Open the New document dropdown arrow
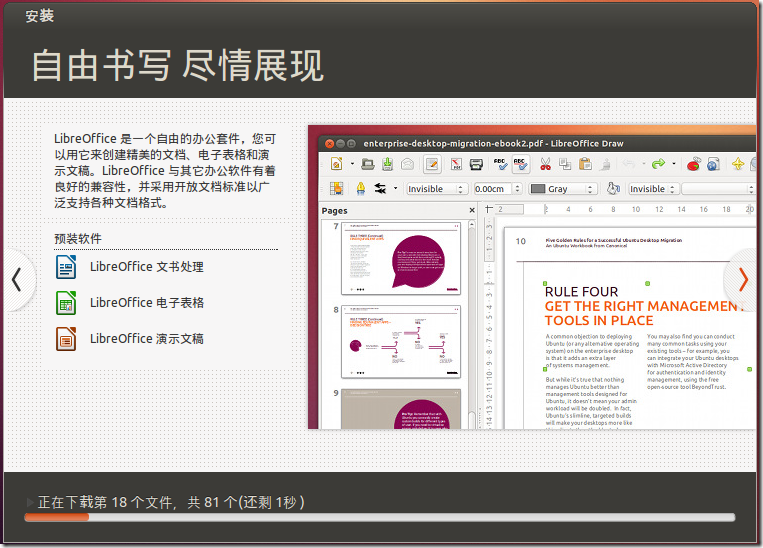The height and width of the screenshot is (548, 763). [352, 164]
